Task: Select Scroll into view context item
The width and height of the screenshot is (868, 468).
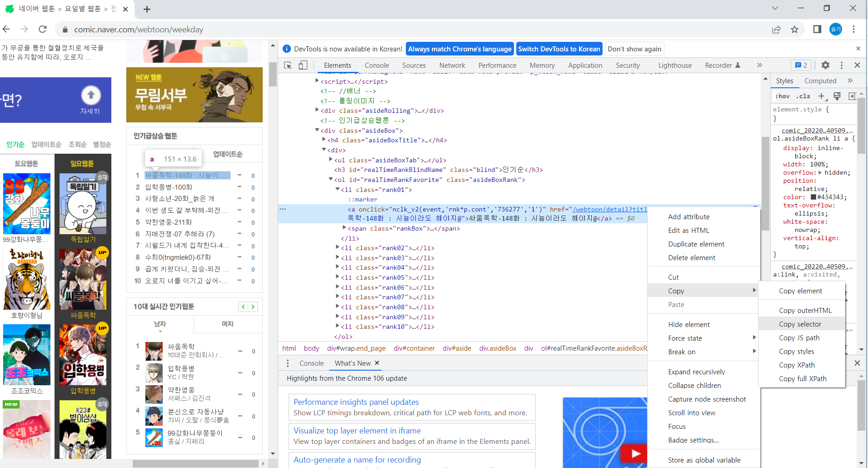Action: click(x=703, y=413)
